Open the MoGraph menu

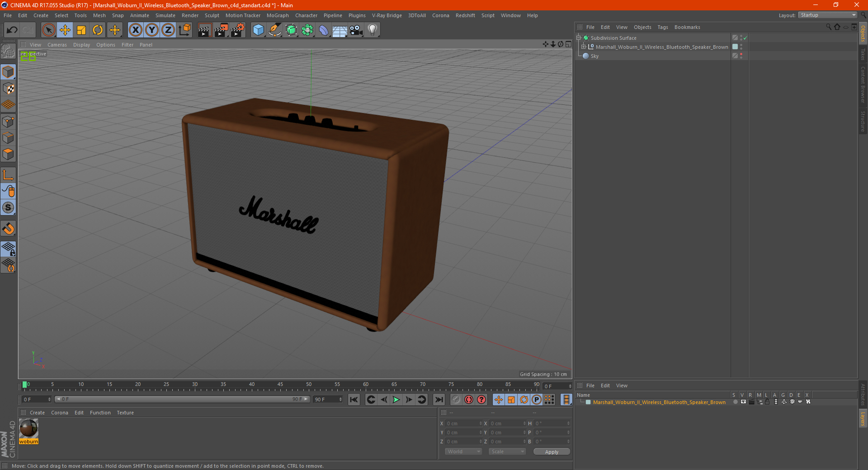coord(278,15)
